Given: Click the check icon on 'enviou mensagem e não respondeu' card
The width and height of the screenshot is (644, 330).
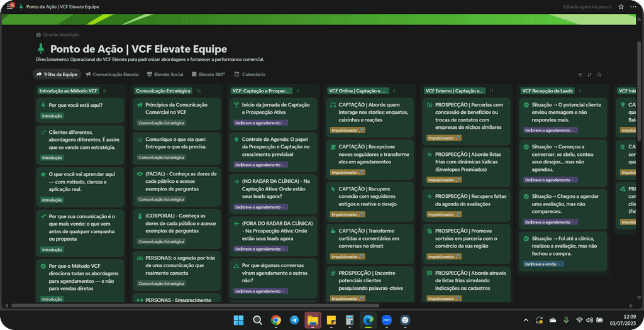Looking at the screenshot, I should click(x=526, y=105).
